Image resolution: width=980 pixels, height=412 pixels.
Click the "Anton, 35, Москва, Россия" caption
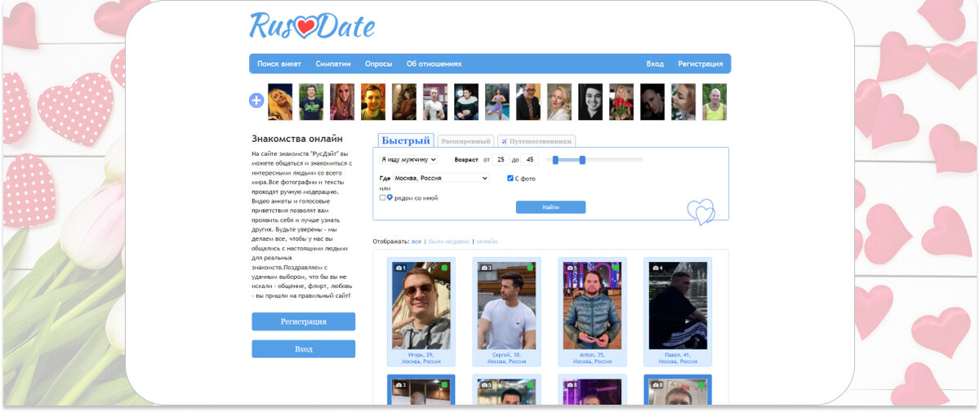point(592,358)
